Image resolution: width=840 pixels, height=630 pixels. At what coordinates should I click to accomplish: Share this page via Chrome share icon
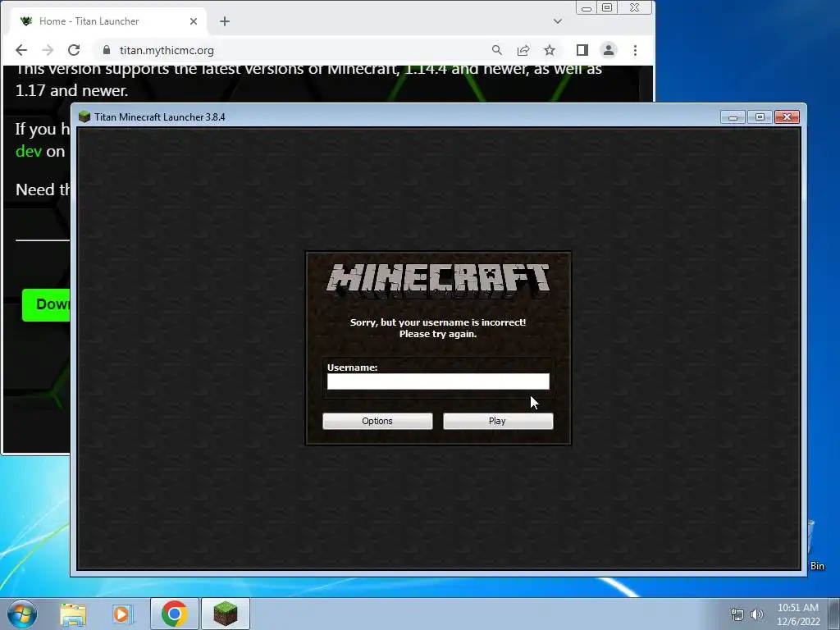tap(523, 50)
